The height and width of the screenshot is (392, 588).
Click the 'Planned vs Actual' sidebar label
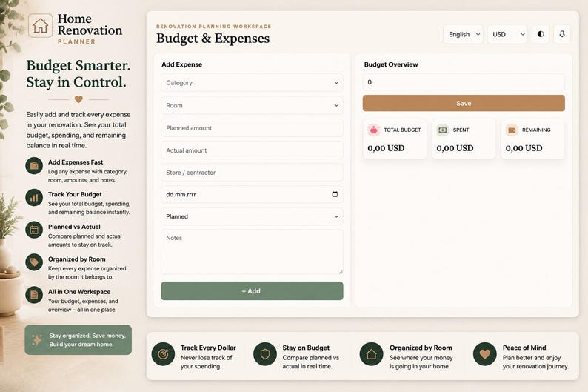coord(74,227)
